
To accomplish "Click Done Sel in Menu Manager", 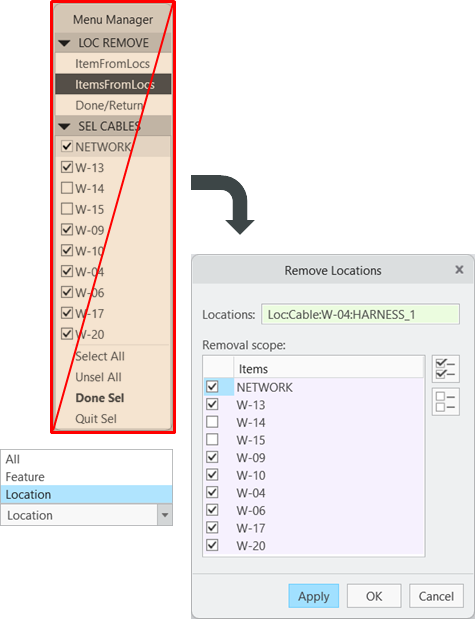I will pos(100,398).
